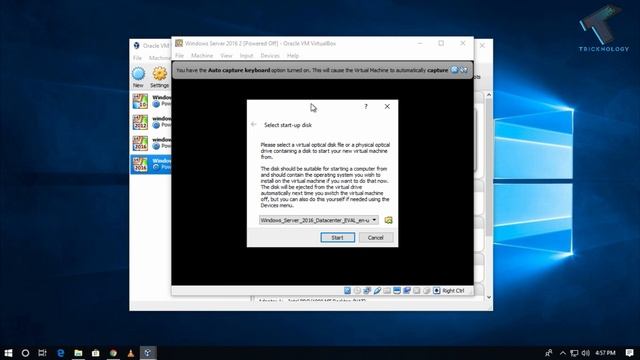The width and height of the screenshot is (640, 360).
Task: Open Cortana search circle on taskbar
Action: (x=25, y=353)
